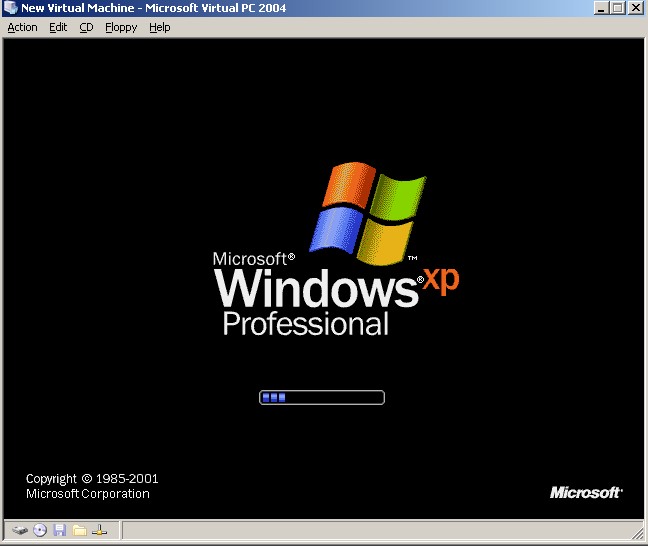Click the floppy disk status icon

(x=60, y=530)
